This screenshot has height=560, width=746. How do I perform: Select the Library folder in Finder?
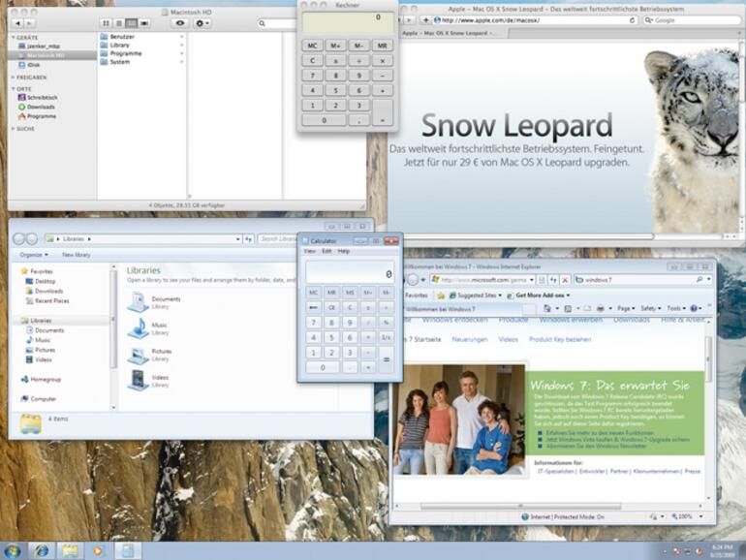114,46
